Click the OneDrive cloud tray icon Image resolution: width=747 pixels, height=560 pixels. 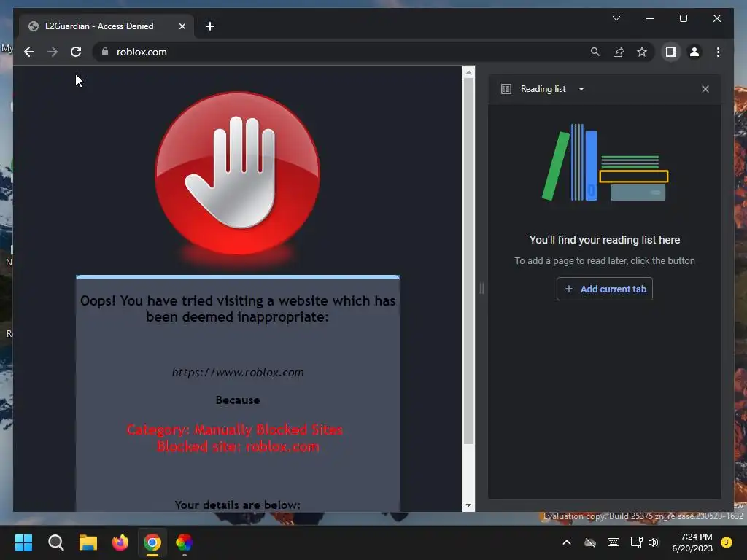(x=590, y=542)
